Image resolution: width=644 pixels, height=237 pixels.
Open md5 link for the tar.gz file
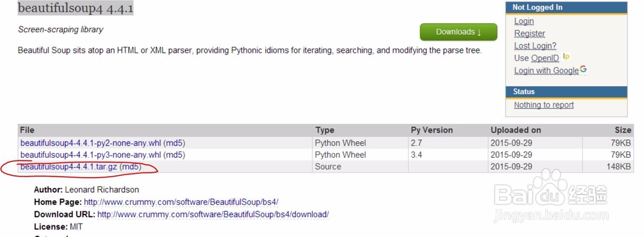point(131,167)
